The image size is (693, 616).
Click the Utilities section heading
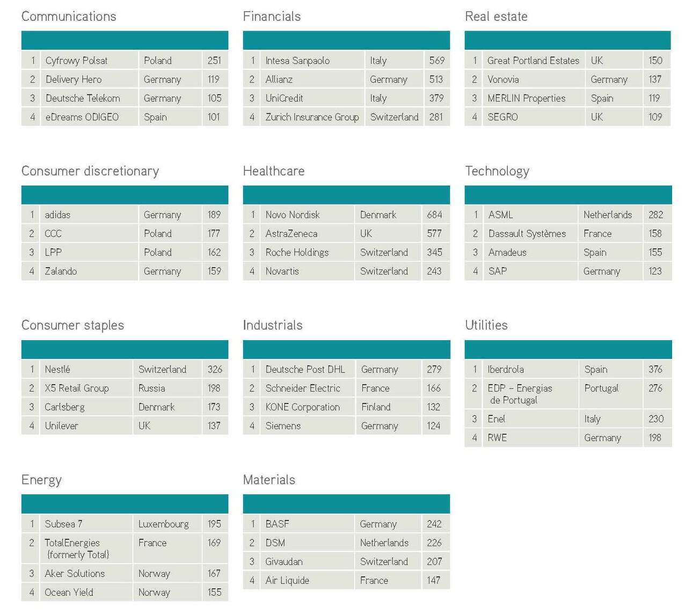[486, 325]
